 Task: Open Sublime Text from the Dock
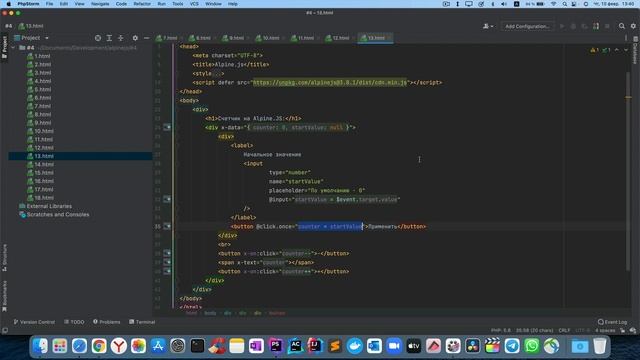coord(335,346)
